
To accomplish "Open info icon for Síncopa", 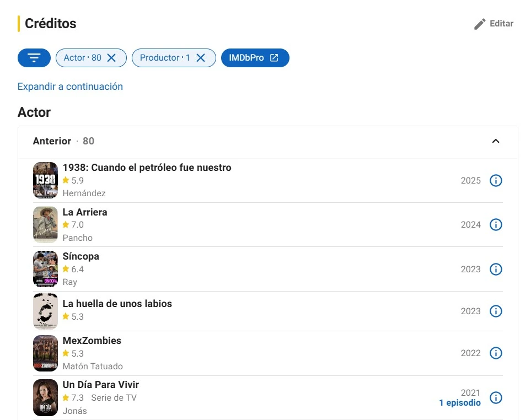I will (496, 270).
